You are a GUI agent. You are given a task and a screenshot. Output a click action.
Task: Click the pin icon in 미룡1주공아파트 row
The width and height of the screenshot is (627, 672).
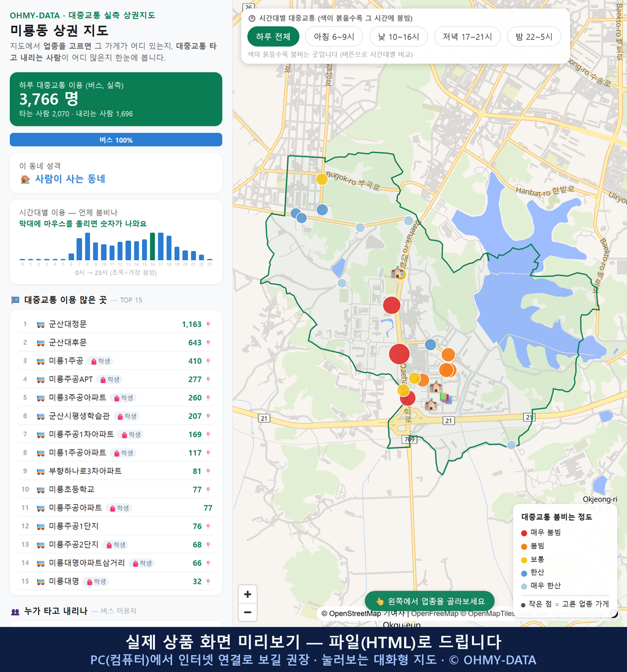tap(208, 453)
